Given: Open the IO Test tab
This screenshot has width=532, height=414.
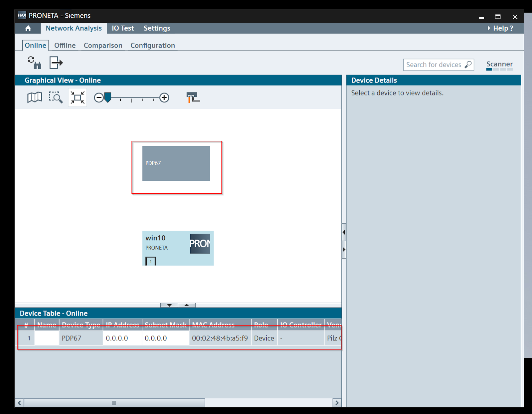Looking at the screenshot, I should (123, 28).
